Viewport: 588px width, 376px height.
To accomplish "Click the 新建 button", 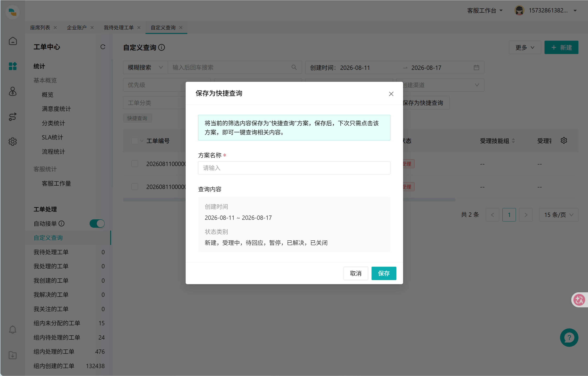I will (561, 47).
